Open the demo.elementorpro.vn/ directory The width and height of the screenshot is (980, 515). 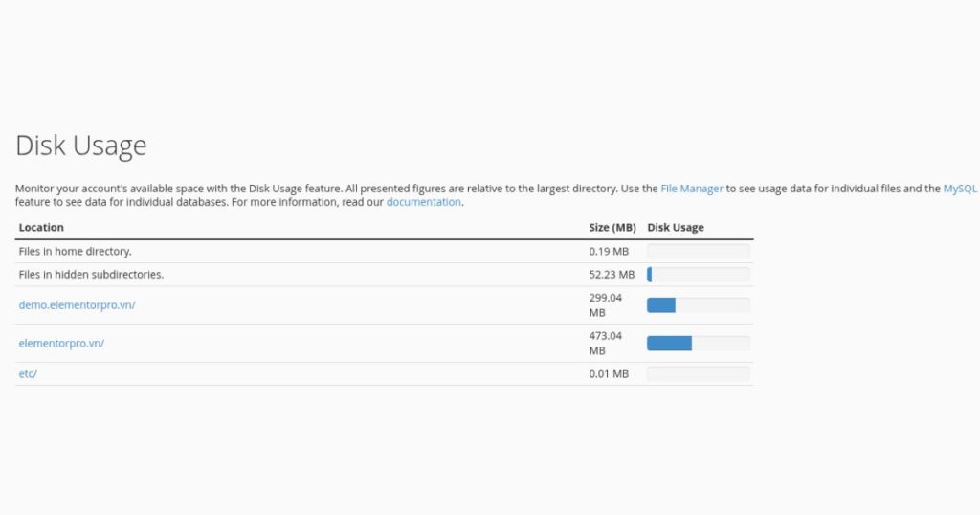click(77, 305)
